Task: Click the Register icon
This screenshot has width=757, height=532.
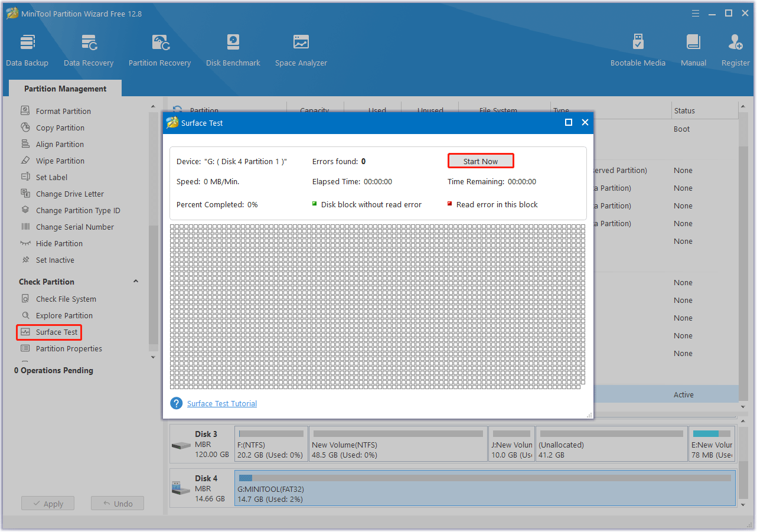Action: (x=736, y=50)
